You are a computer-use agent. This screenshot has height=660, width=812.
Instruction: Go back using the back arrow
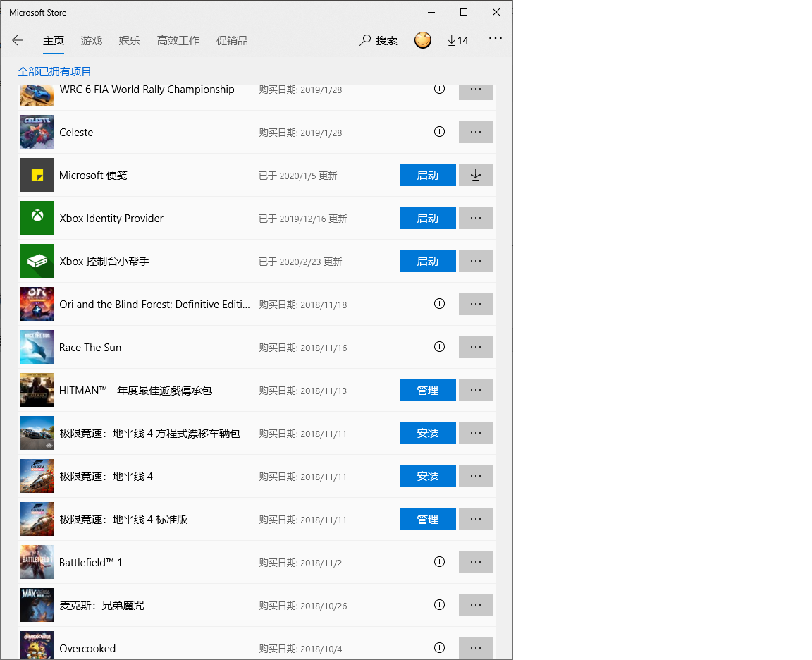click(18, 40)
